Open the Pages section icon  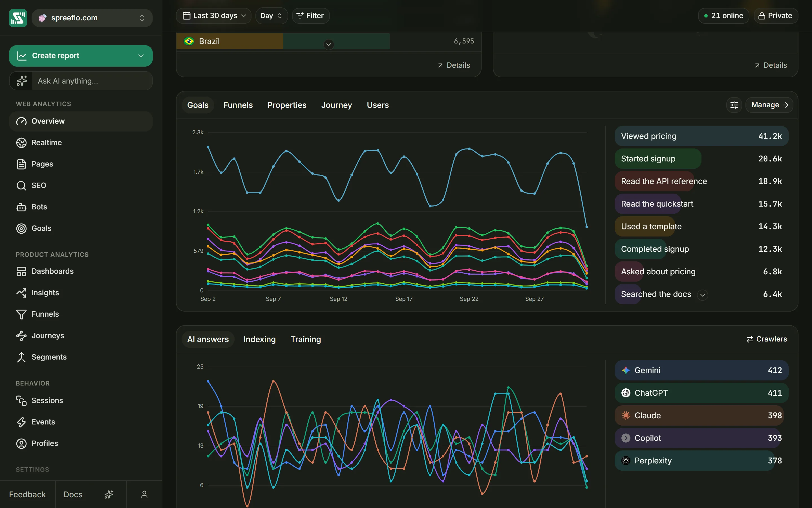21,164
